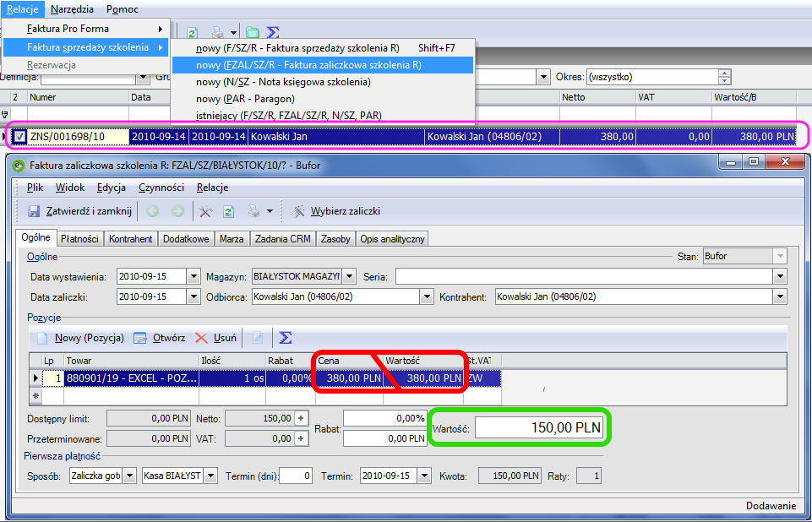Open Plik menu in invoice window
Image resolution: width=812 pixels, height=522 pixels.
(x=35, y=188)
